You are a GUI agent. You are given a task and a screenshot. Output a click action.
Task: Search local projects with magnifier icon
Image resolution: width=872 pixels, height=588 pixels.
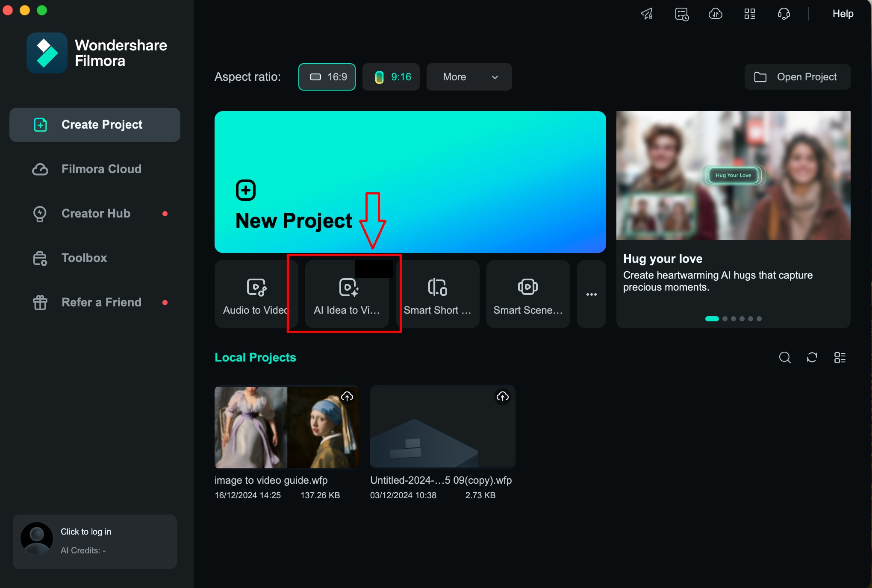coord(785,357)
